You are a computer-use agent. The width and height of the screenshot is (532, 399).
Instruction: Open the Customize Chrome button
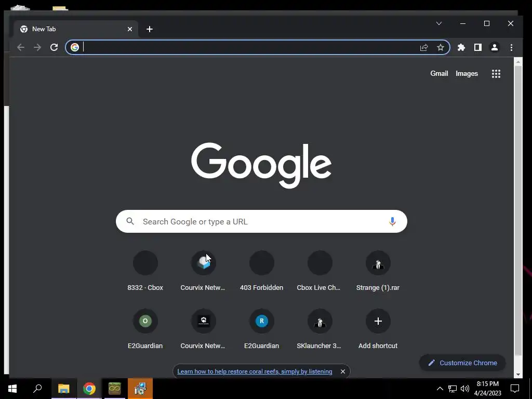(x=462, y=363)
